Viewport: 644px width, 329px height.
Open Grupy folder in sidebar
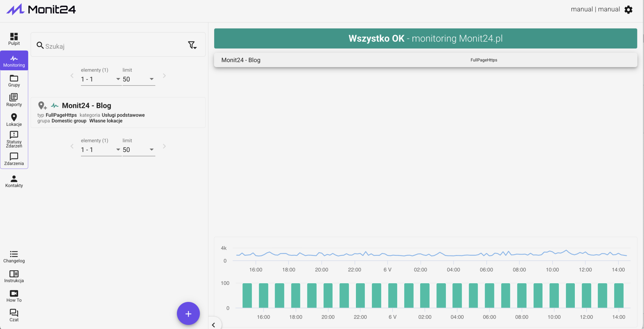pyautogui.click(x=14, y=81)
